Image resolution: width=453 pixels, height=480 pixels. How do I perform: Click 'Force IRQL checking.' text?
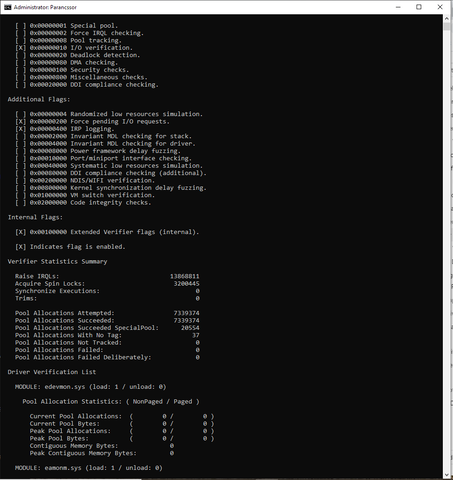[107, 33]
